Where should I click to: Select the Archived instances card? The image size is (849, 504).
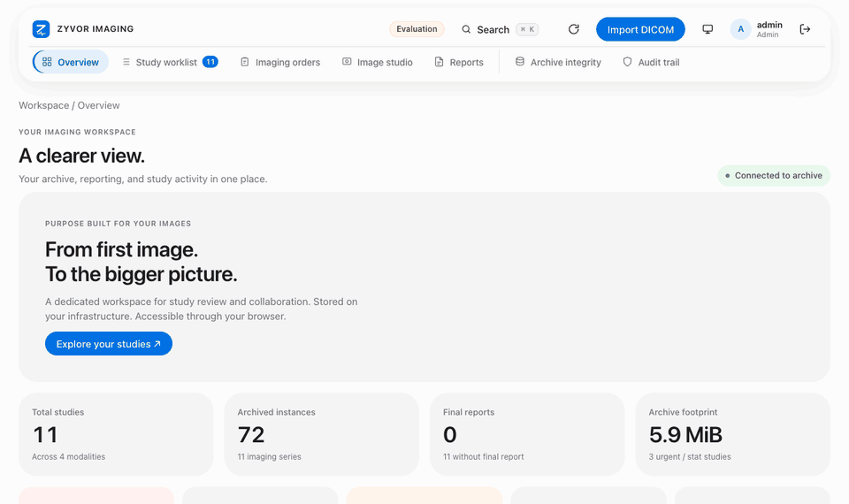322,434
